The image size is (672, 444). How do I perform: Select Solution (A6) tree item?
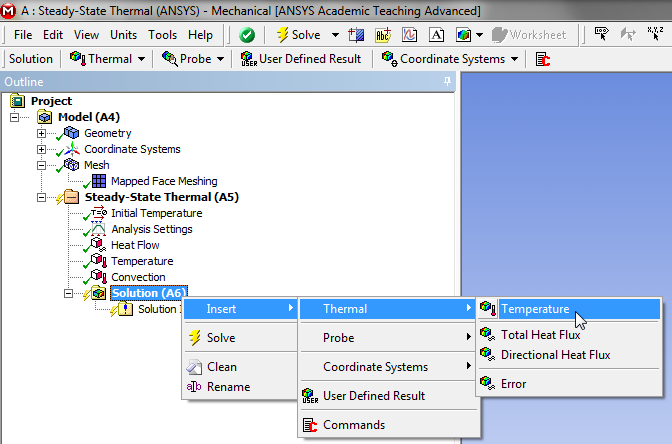149,293
